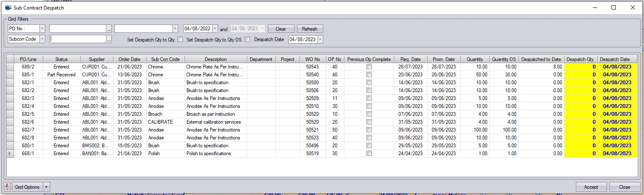Click row selector arrow for PO 668/1
This screenshot has width=644, height=195.
click(10, 154)
